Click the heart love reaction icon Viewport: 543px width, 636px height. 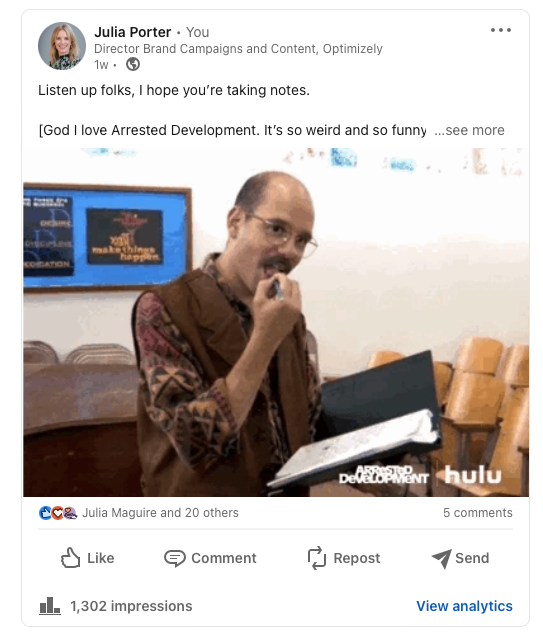[58, 513]
